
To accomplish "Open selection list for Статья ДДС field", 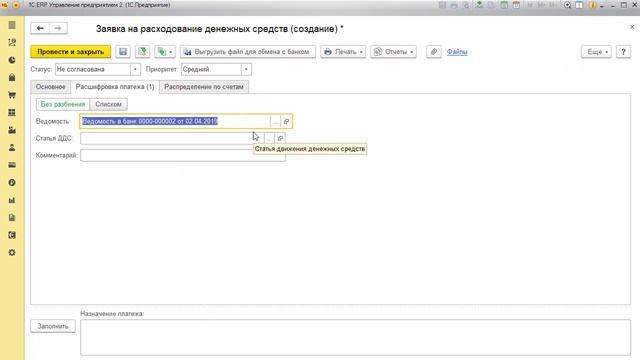I will [269, 138].
